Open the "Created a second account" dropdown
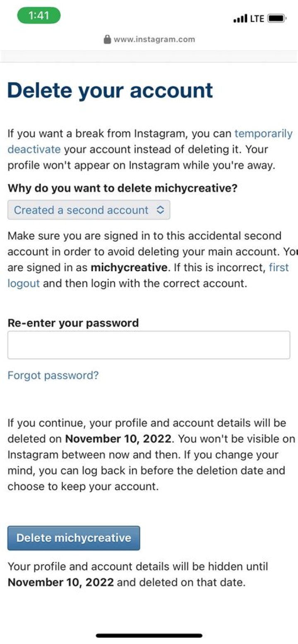The width and height of the screenshot is (298, 644). point(89,210)
